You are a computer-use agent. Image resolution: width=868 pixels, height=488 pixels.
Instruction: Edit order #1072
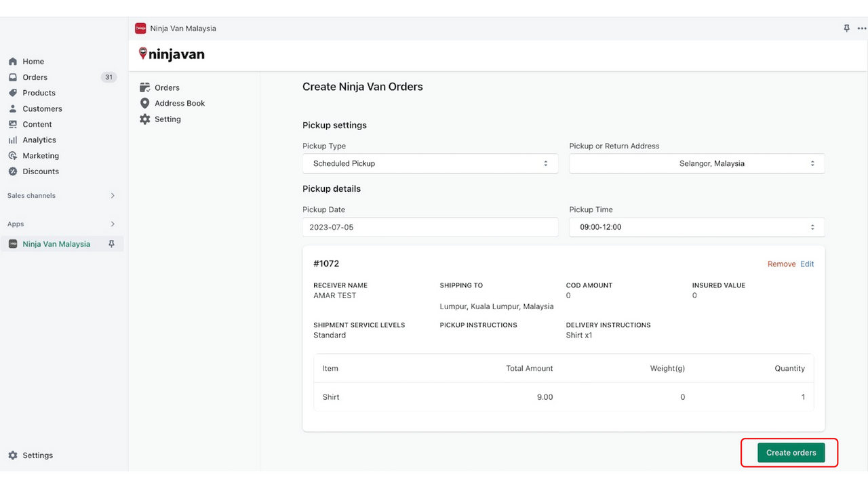806,264
